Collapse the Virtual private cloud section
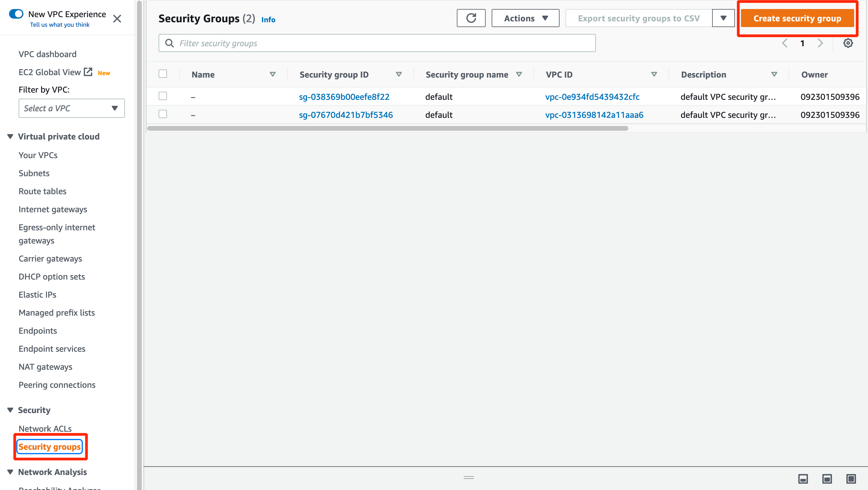 (x=10, y=136)
